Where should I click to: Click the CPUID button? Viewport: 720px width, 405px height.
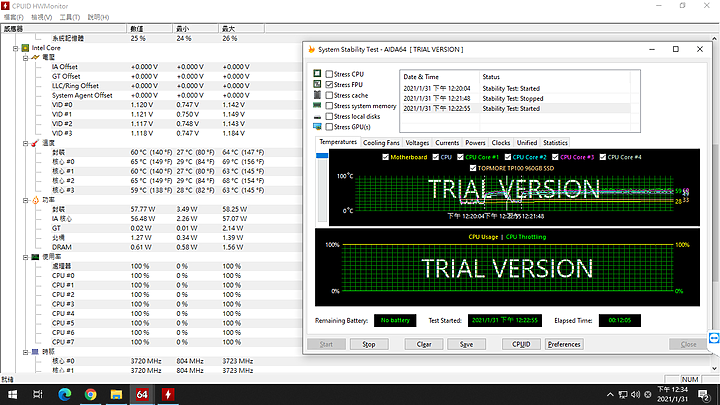coord(521,344)
